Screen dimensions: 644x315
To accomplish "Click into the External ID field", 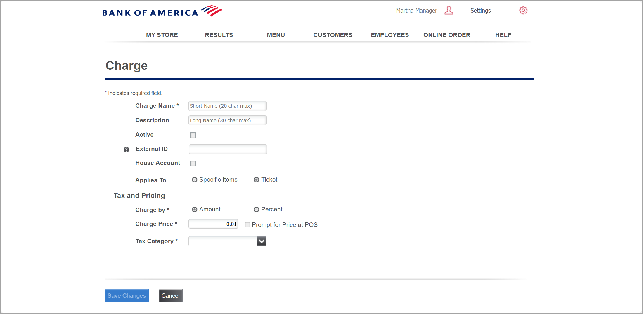I will coord(228,149).
